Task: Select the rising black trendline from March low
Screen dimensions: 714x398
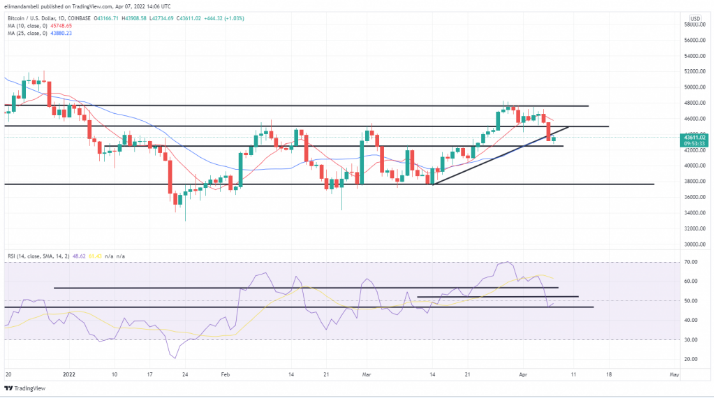Action: tap(500, 156)
